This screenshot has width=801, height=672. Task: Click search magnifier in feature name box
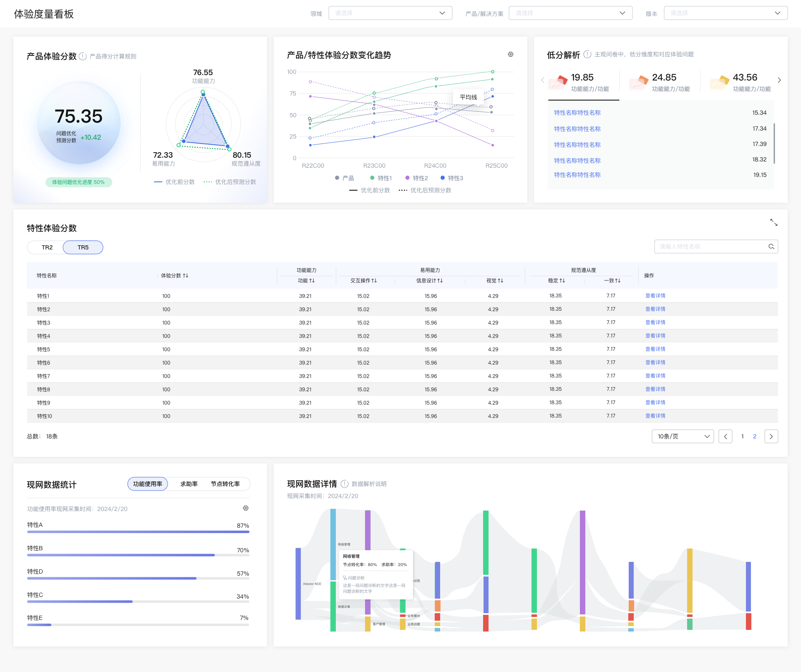click(x=771, y=247)
